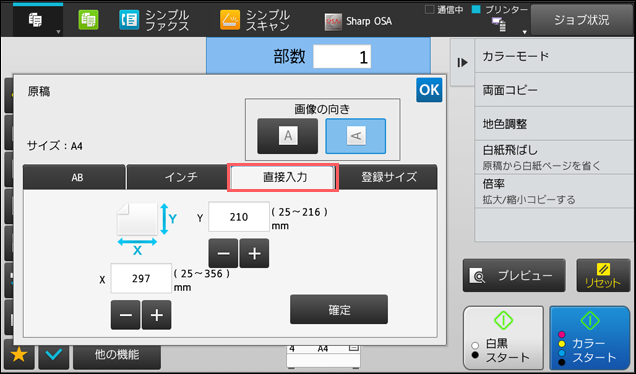Toggle the 通信中 indicator box
The image size is (636, 374).
[429, 10]
